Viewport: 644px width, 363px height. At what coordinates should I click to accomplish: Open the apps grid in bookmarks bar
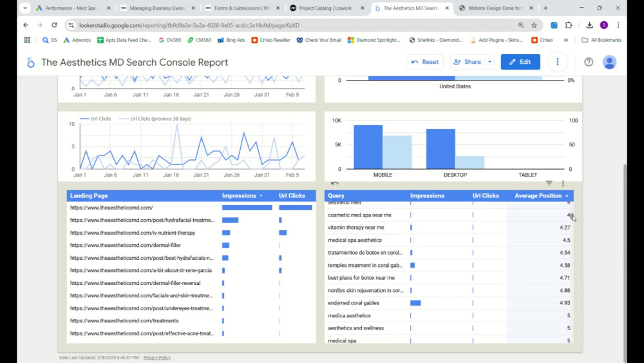[x=27, y=40]
